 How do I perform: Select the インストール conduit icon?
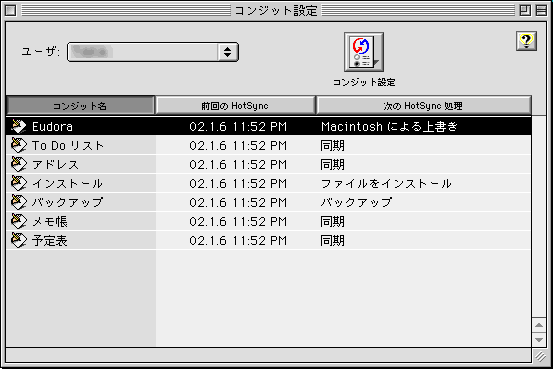[19, 183]
